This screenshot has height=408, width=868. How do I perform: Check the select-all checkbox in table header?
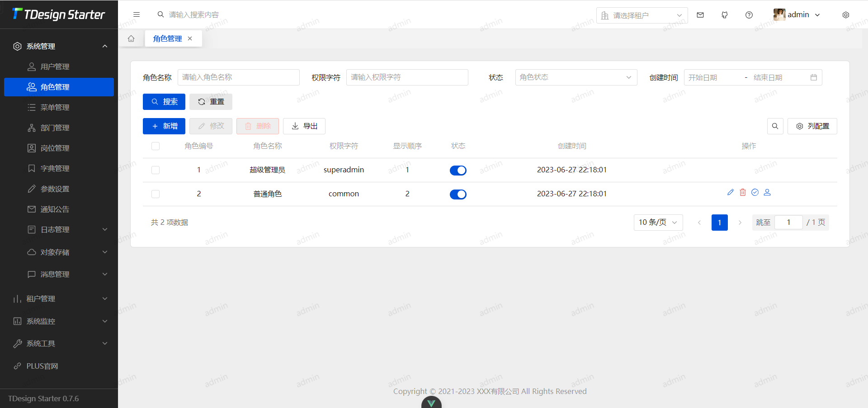(156, 146)
